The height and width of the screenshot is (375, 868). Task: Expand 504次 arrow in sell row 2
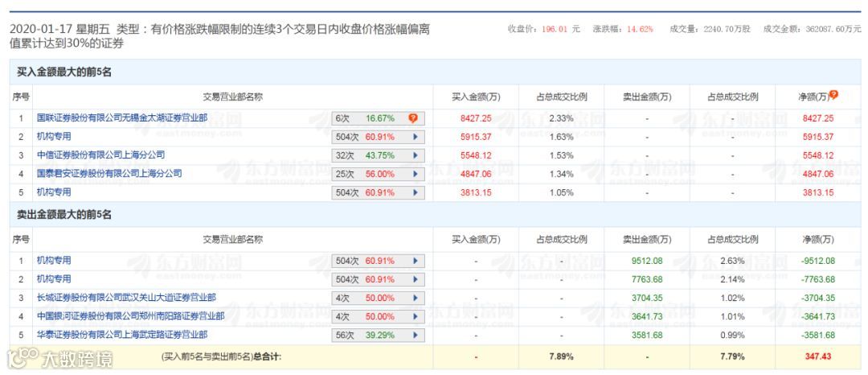pyautogui.click(x=415, y=280)
